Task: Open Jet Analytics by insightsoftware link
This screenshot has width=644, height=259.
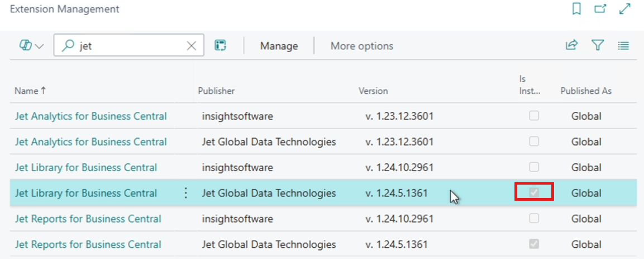Action: [91, 116]
